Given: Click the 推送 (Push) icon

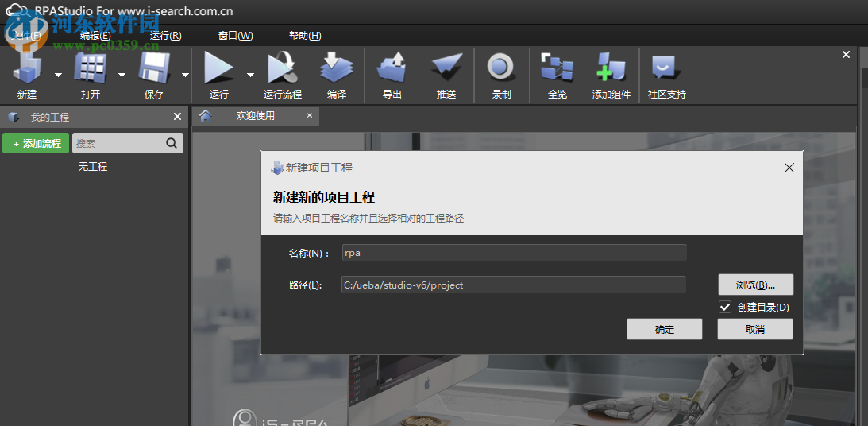Looking at the screenshot, I should pyautogui.click(x=446, y=68).
